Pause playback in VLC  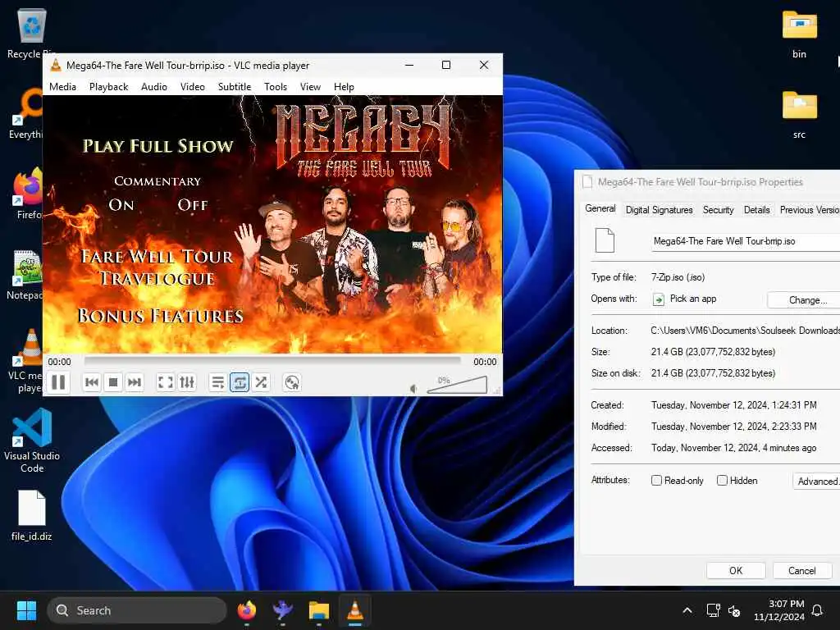coord(58,382)
